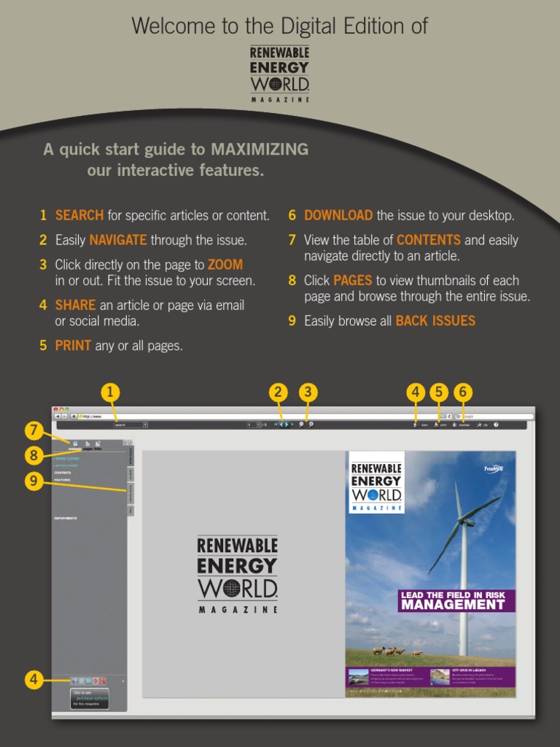The width and height of the screenshot is (560, 747).
Task: Share via the Google Plus icon
Action: (102, 681)
